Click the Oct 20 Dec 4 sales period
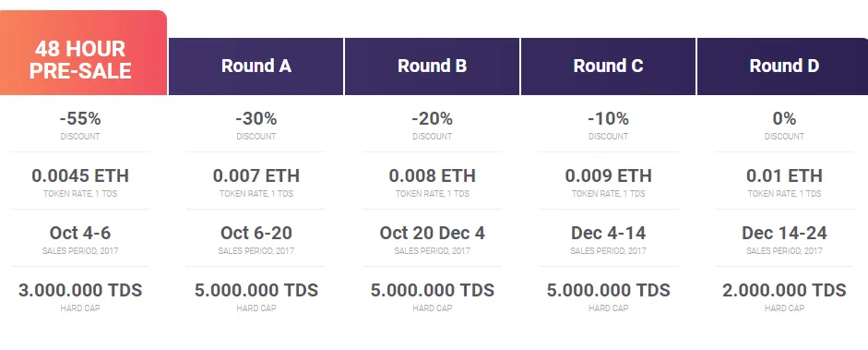The width and height of the screenshot is (868, 350). (x=433, y=233)
